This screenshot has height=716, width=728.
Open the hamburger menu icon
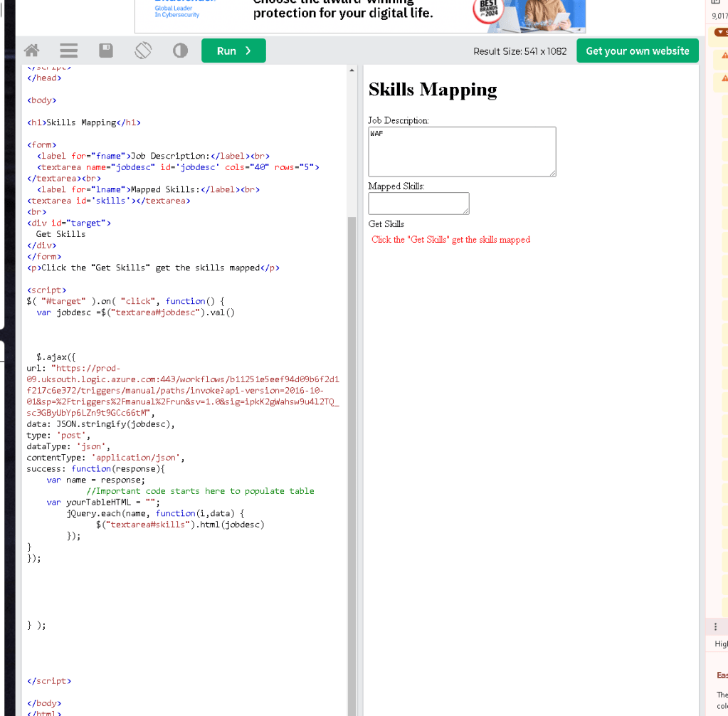coord(69,51)
